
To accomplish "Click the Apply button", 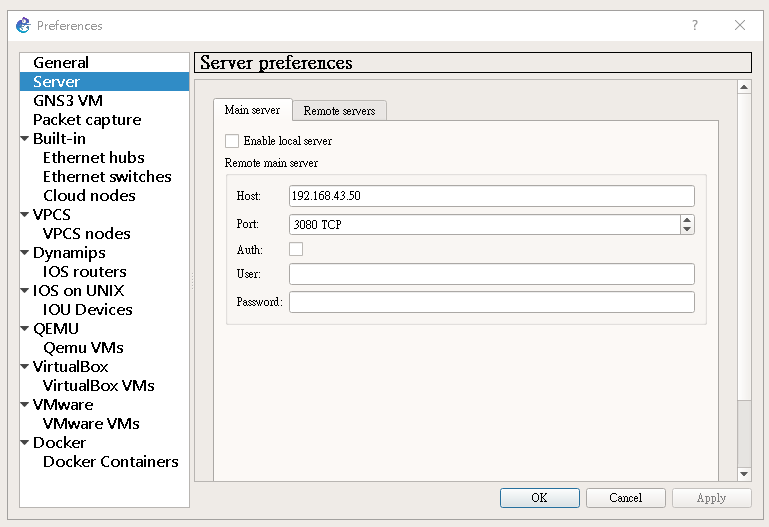I will click(712, 498).
